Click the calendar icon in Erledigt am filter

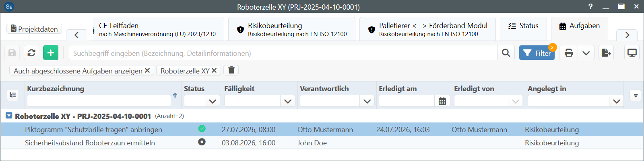442,101
